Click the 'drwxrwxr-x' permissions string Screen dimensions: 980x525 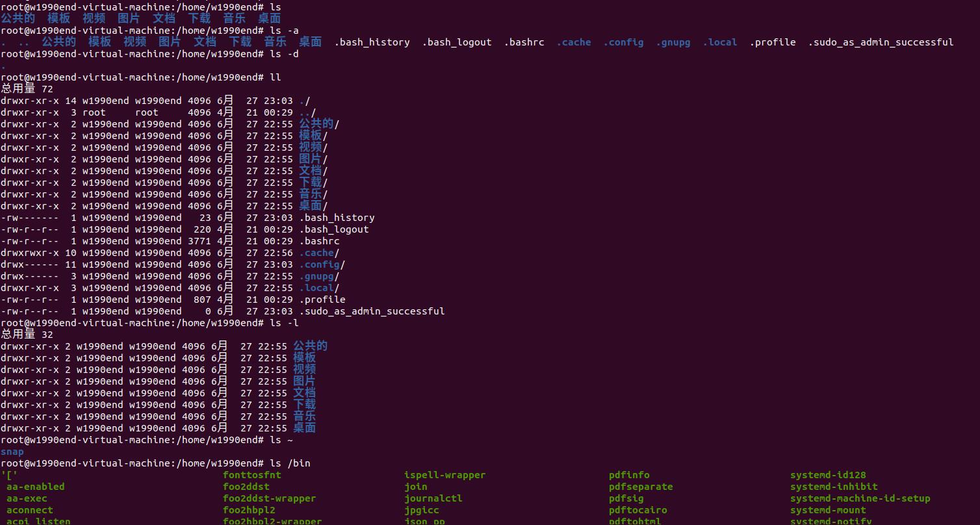click(x=30, y=253)
